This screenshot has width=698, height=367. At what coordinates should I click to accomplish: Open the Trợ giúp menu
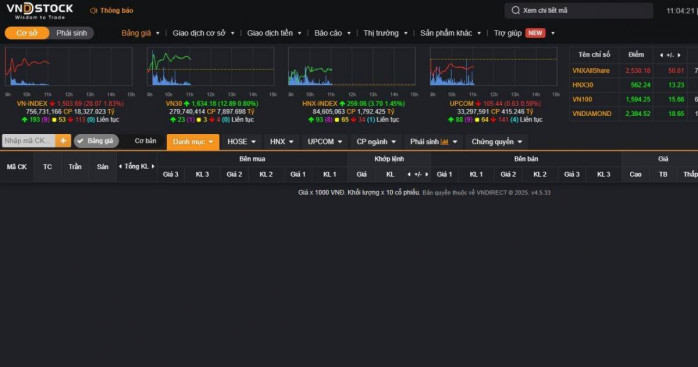pos(507,33)
